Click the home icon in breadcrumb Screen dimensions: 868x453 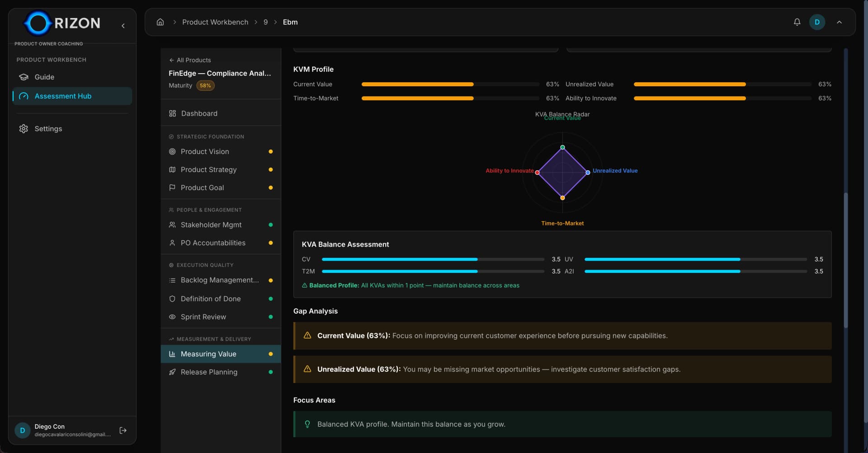click(160, 22)
